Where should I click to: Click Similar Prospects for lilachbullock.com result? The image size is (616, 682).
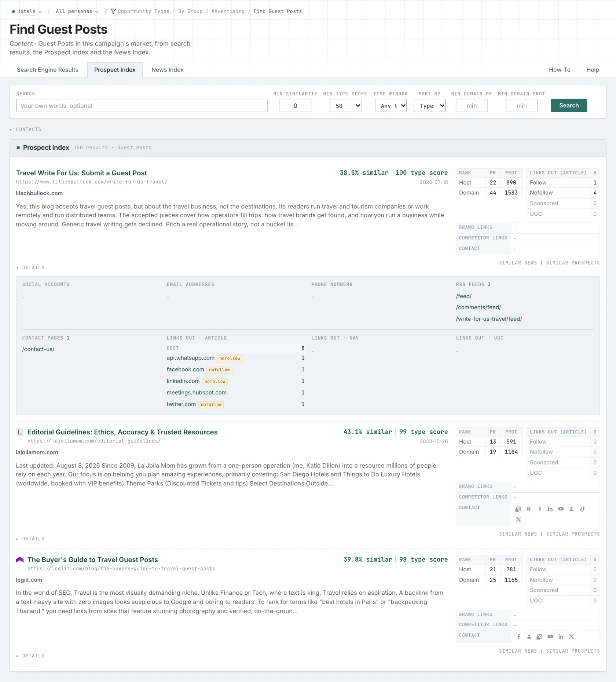click(x=573, y=263)
